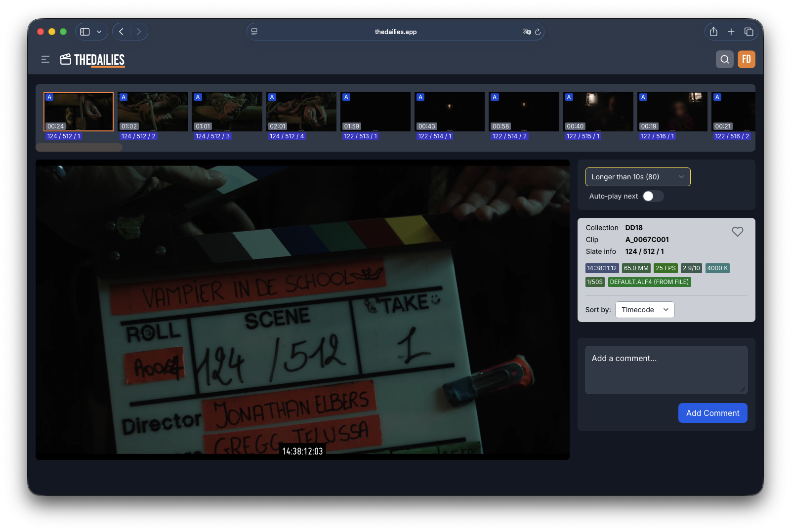Viewport: 791px width, 532px height.
Task: Select thumbnail for clip 122 / 515 / 1
Action: coord(598,112)
